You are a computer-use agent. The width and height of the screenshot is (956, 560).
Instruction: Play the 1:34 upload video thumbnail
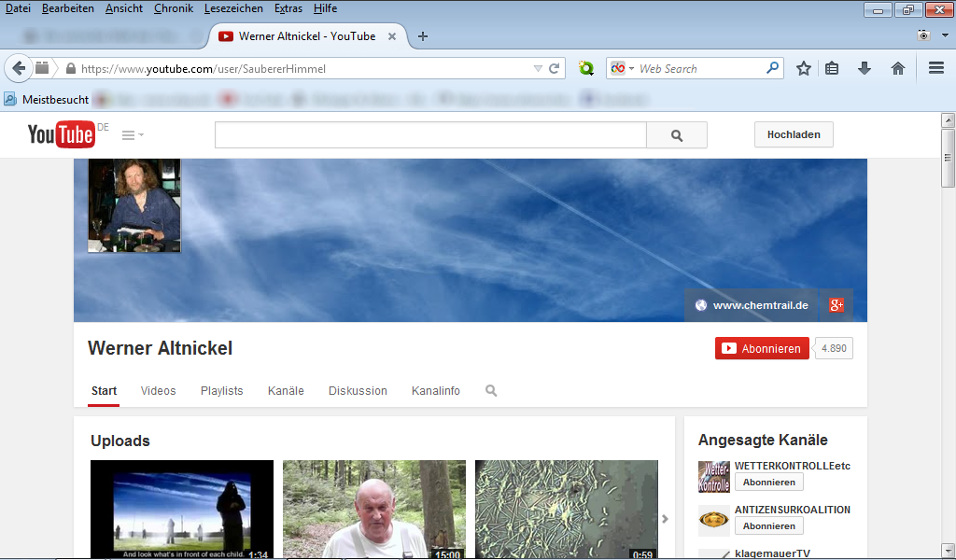[182, 510]
